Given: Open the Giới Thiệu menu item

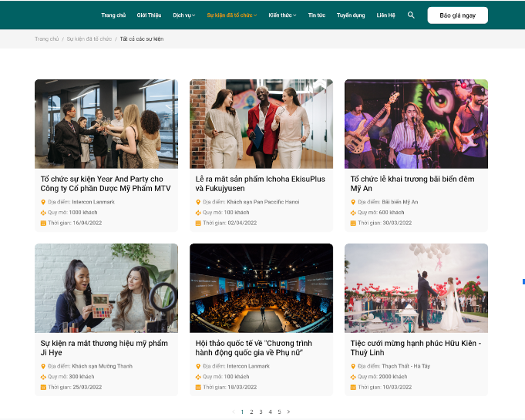Looking at the screenshot, I should pos(149,15).
